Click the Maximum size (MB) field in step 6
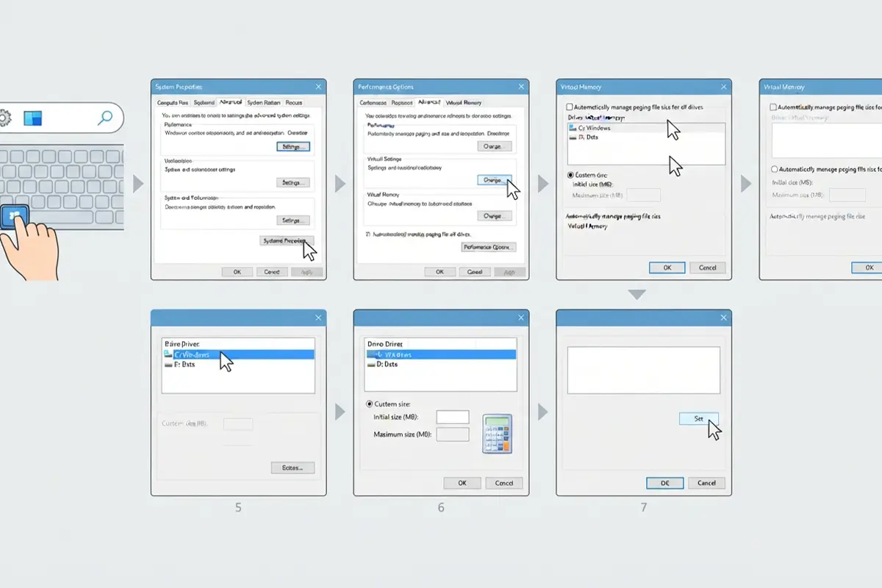The width and height of the screenshot is (882, 588). tap(453, 434)
